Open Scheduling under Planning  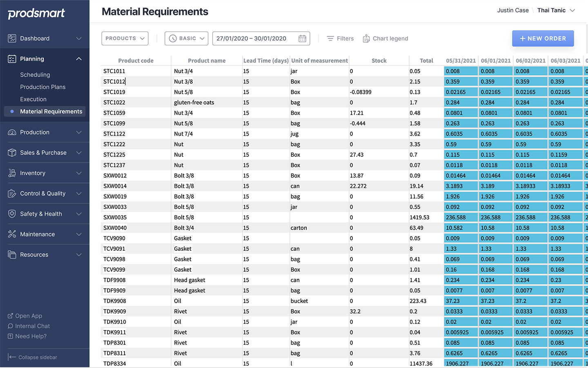click(35, 75)
